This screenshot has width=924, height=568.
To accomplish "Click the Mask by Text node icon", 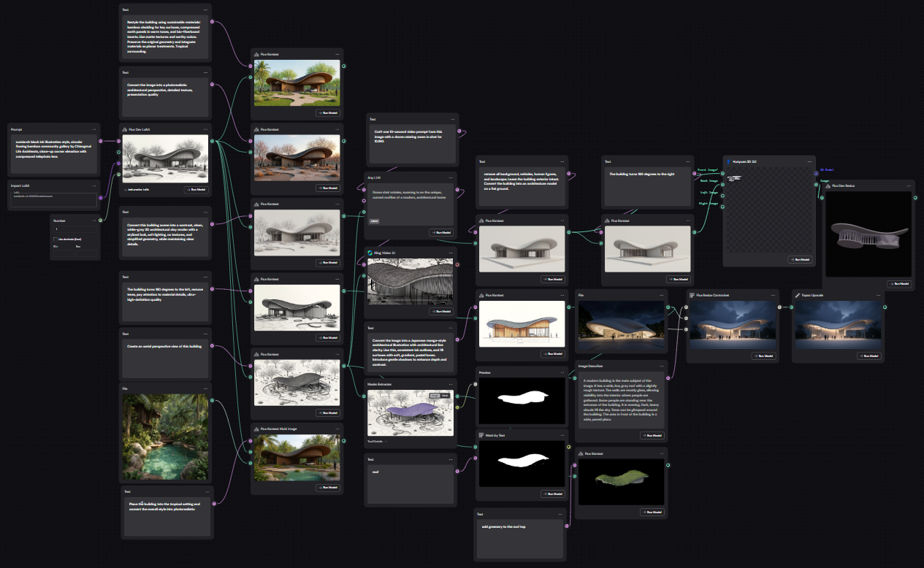I will coord(483,434).
